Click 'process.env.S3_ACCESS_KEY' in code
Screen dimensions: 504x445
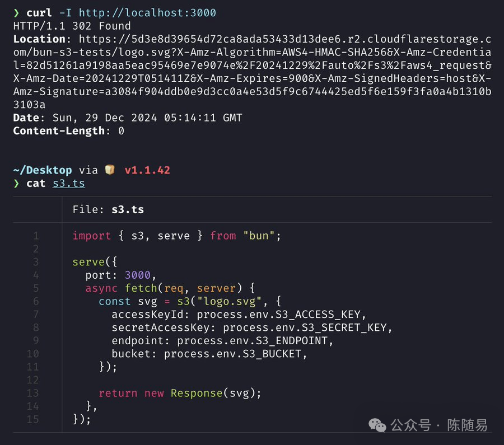click(278, 315)
